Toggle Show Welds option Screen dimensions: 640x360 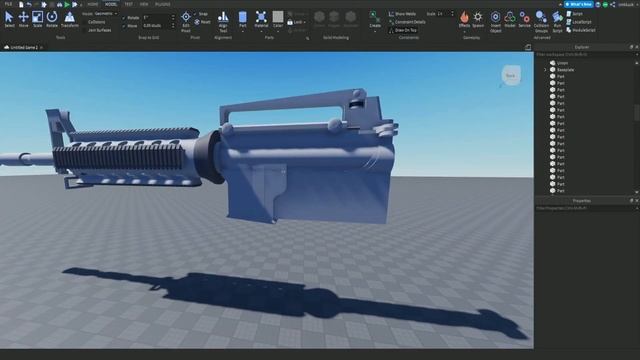tap(402, 14)
